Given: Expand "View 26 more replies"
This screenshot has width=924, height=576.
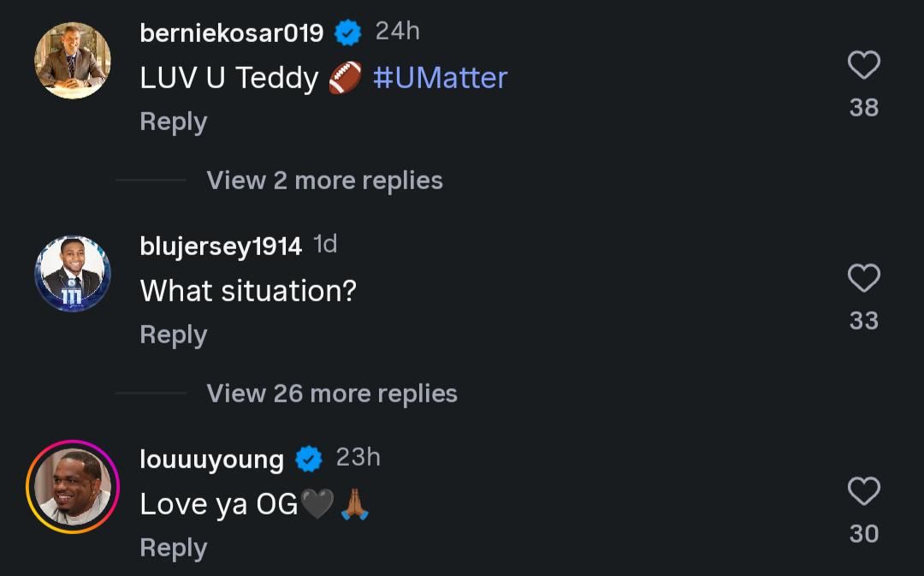Looking at the screenshot, I should (331, 394).
